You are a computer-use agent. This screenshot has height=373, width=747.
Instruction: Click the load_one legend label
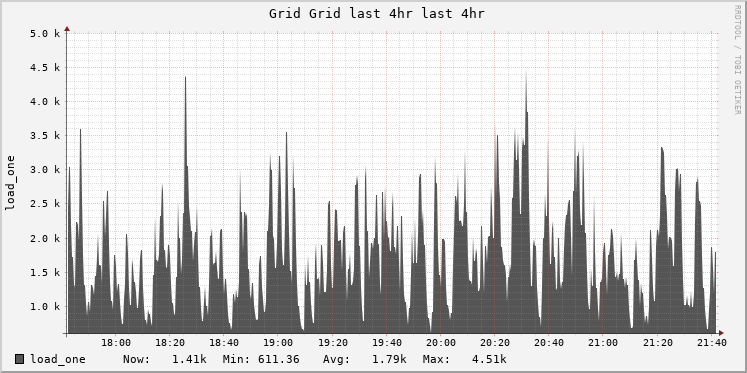click(x=58, y=359)
